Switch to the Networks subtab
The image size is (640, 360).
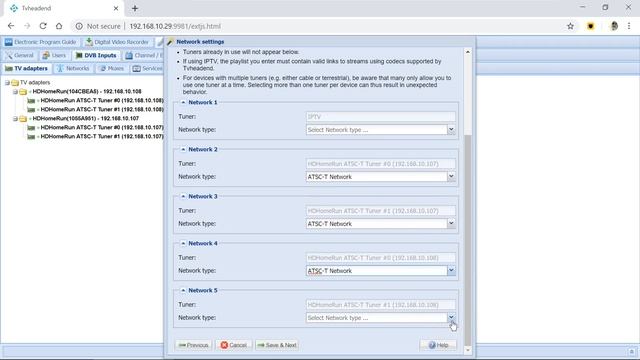click(x=73, y=69)
